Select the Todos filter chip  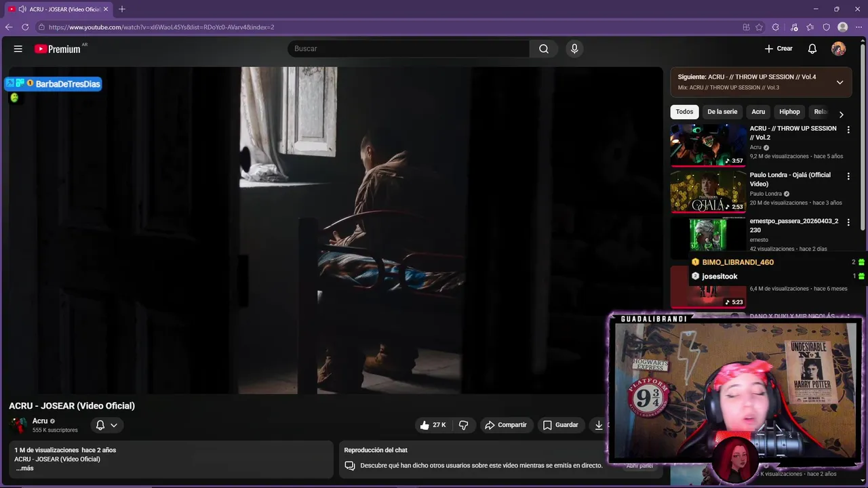(684, 112)
